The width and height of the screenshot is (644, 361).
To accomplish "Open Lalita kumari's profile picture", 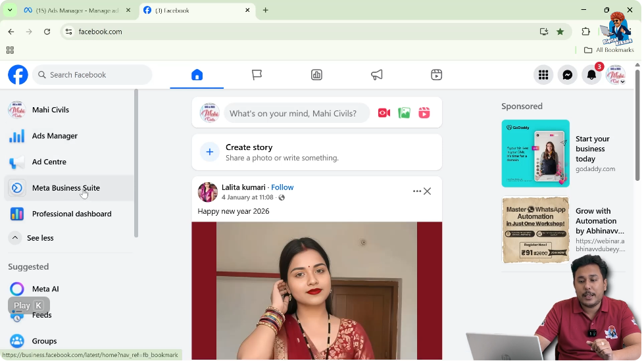I will point(208,192).
